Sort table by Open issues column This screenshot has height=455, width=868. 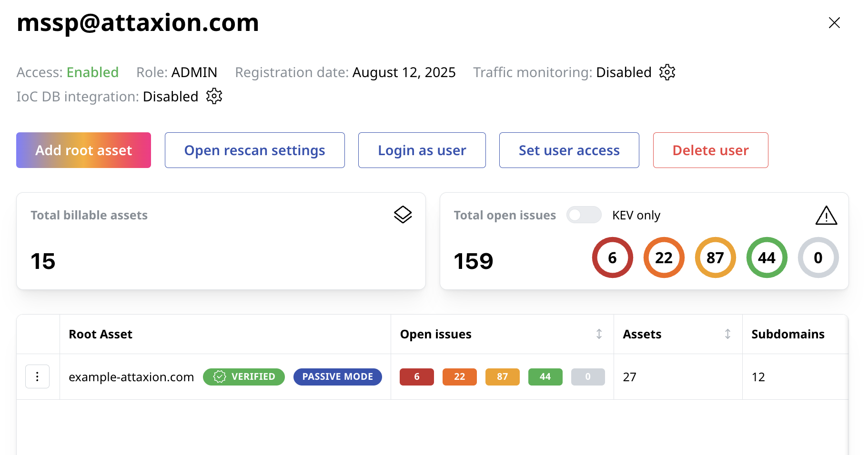(599, 334)
